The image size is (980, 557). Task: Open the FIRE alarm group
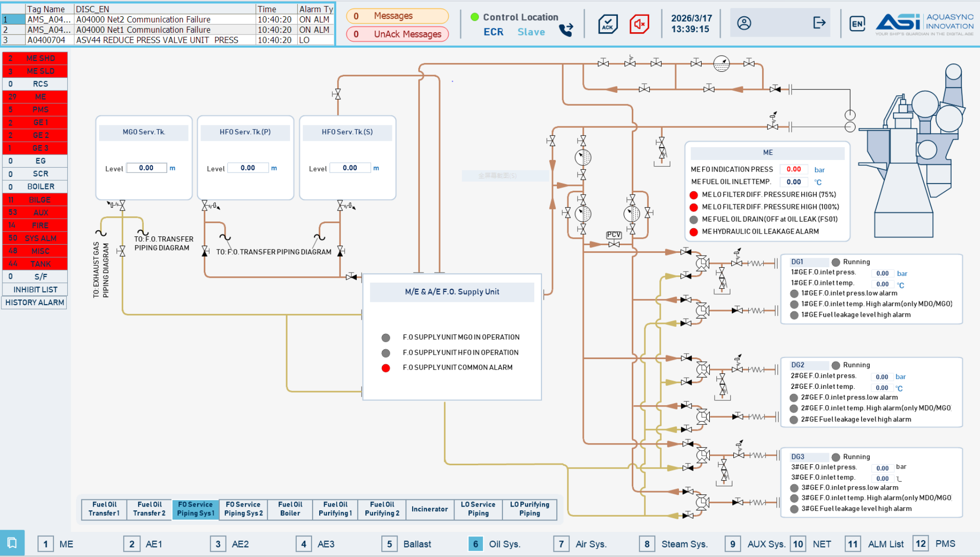click(x=35, y=225)
